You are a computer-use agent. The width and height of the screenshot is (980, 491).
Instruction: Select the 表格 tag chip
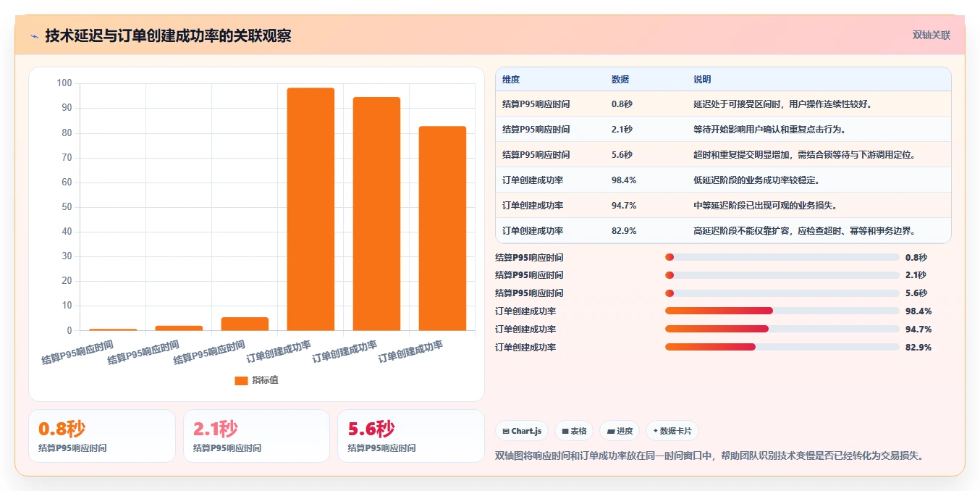point(574,431)
